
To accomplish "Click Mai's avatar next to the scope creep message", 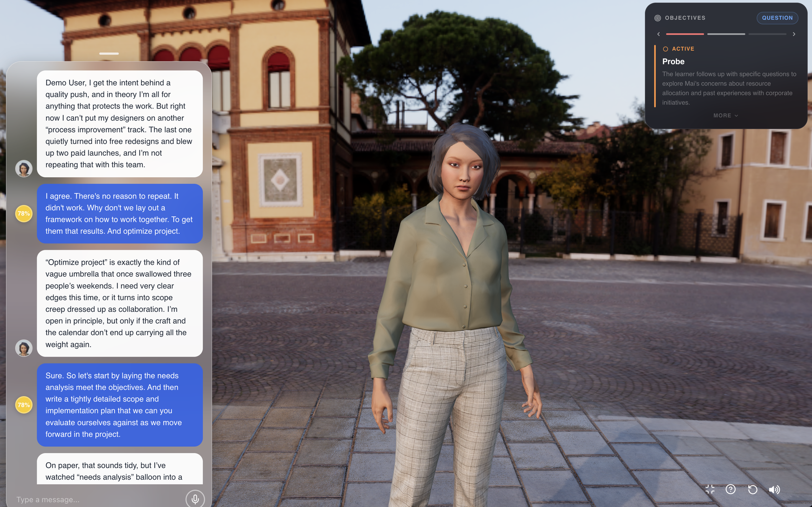I will pyautogui.click(x=23, y=348).
